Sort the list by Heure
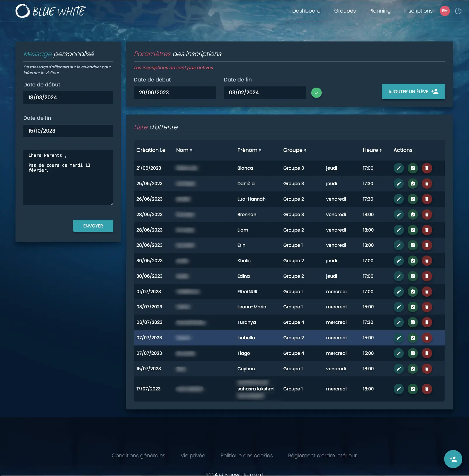 372,150
